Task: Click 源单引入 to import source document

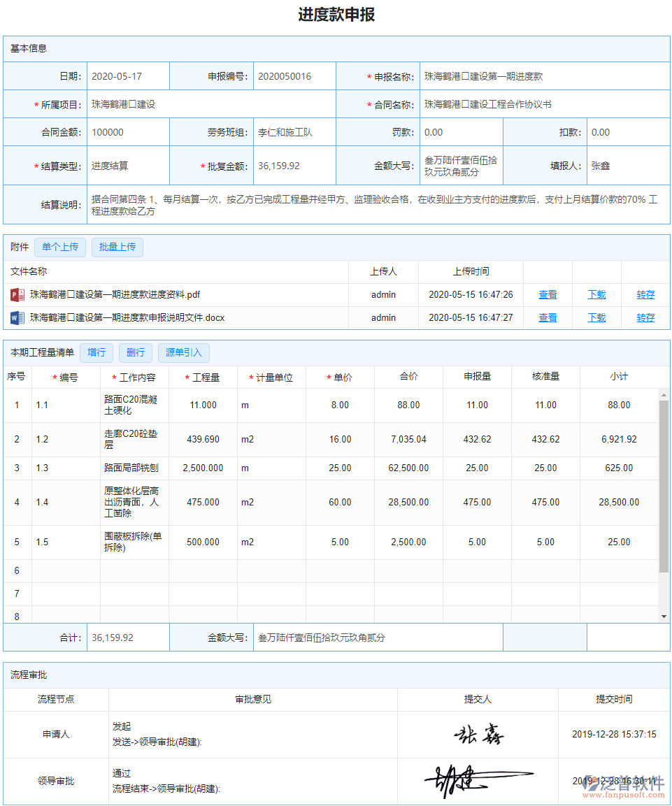Action: (x=183, y=352)
